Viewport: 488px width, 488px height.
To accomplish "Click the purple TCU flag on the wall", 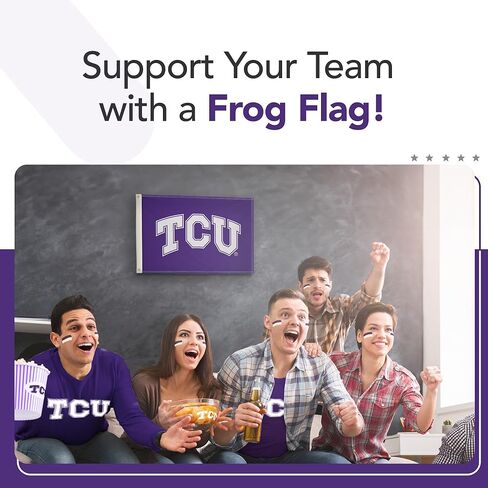I will click(x=195, y=234).
